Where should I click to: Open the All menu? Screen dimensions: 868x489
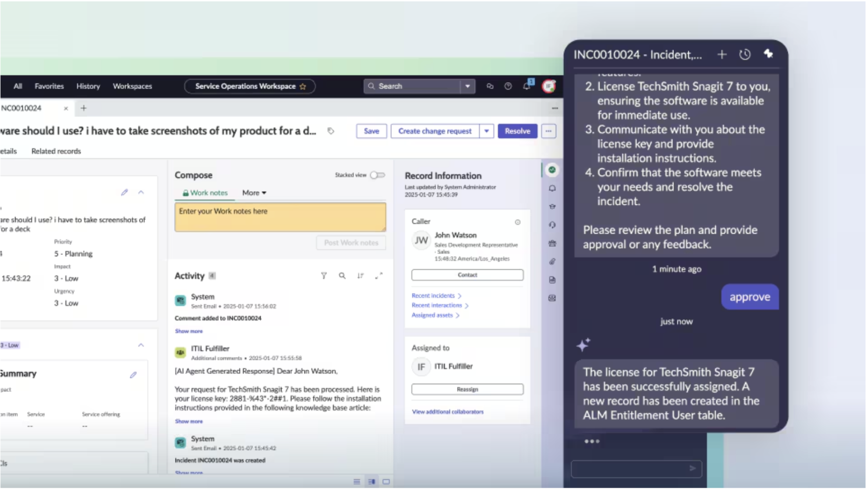tap(18, 86)
